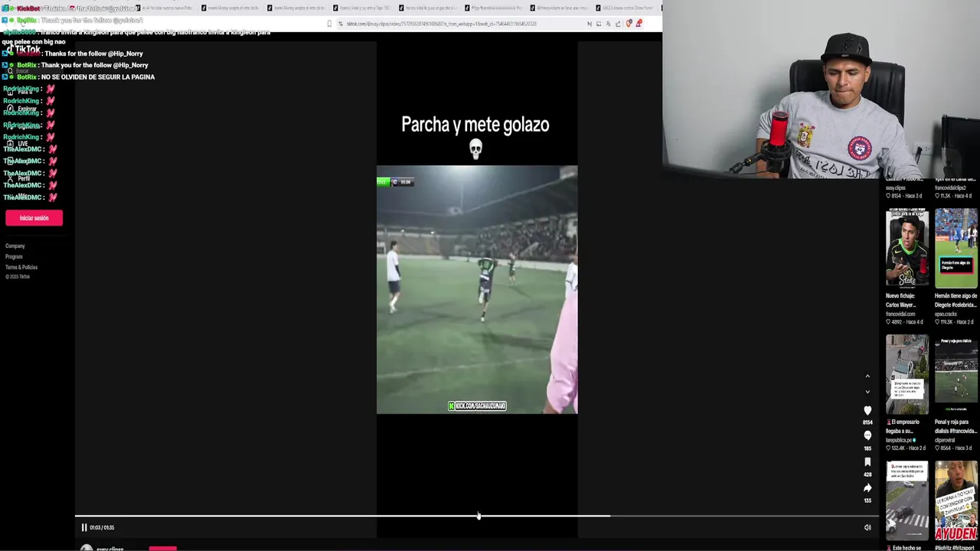Go to the previous video using up chevron
This screenshot has width=980, height=551.
867,377
